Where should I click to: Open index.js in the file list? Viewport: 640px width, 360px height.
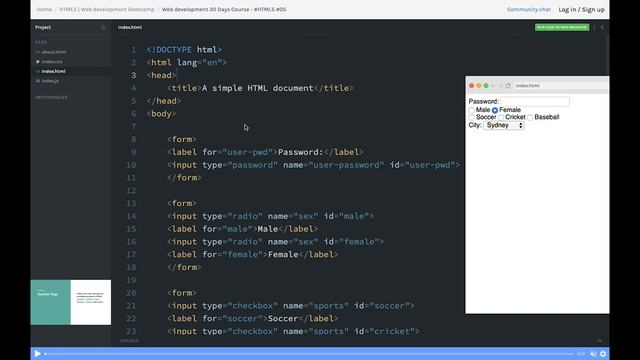(50, 81)
